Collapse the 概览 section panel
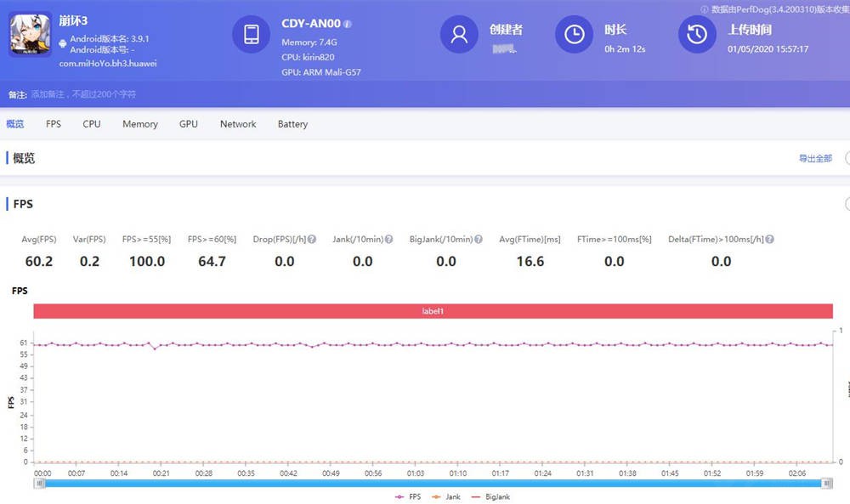Screen dimensions: 850x504 coord(847,158)
